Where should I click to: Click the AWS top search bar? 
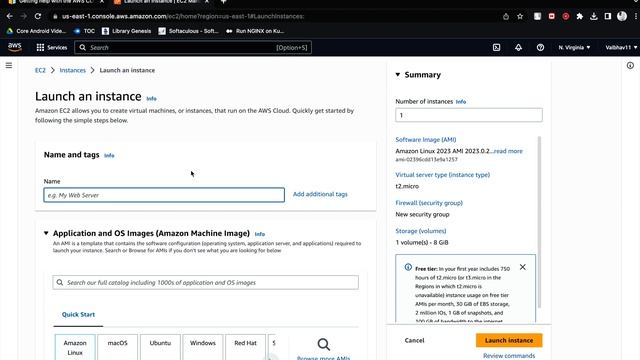[x=193, y=47]
